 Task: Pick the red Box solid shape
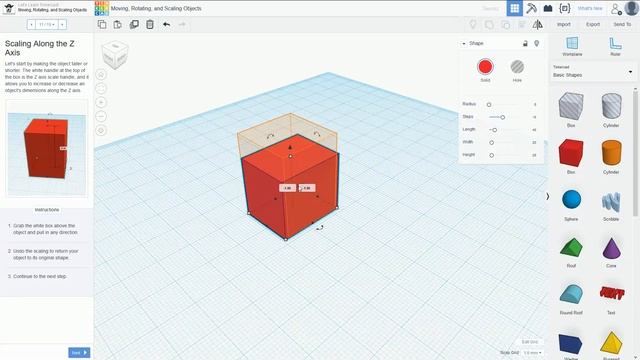click(x=571, y=153)
